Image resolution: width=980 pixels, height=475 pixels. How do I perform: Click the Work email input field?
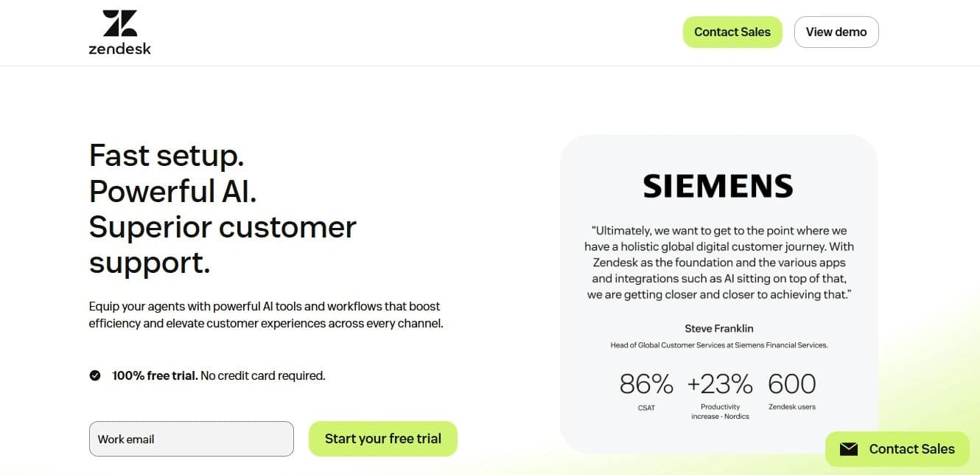coord(191,438)
